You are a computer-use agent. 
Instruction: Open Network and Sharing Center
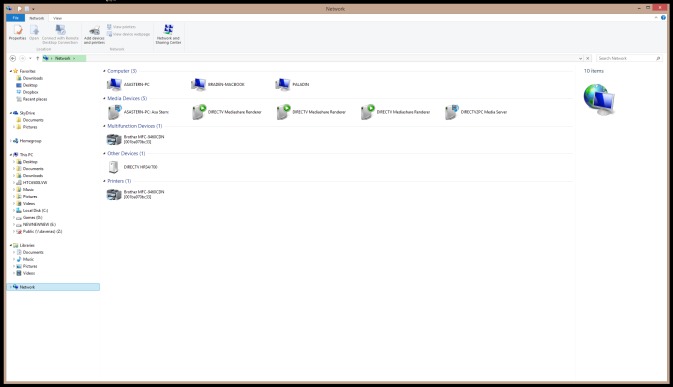pyautogui.click(x=168, y=34)
